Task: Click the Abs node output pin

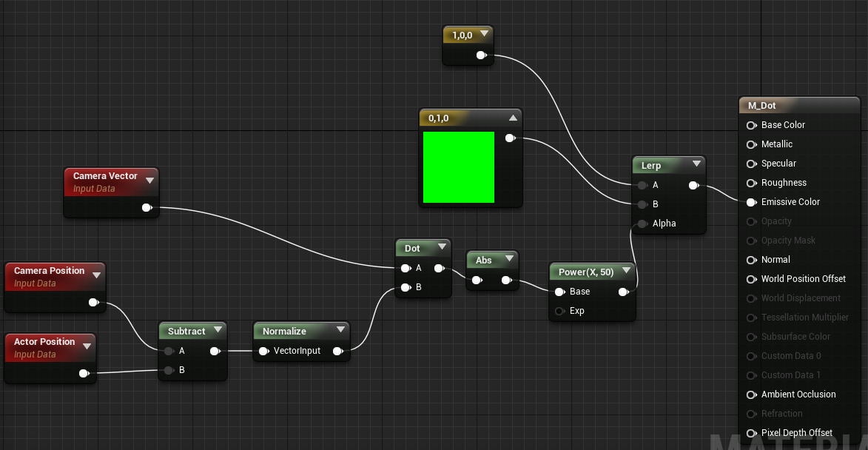Action: [506, 281]
